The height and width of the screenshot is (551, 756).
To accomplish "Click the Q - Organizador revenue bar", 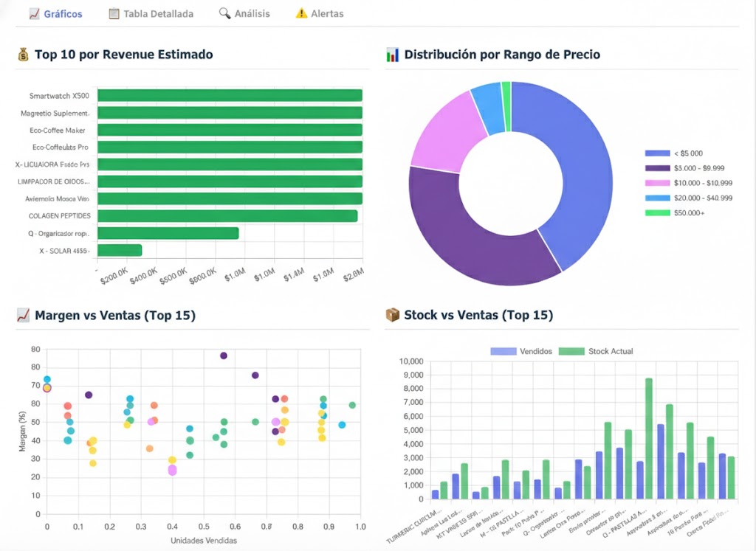I will pyautogui.click(x=168, y=233).
